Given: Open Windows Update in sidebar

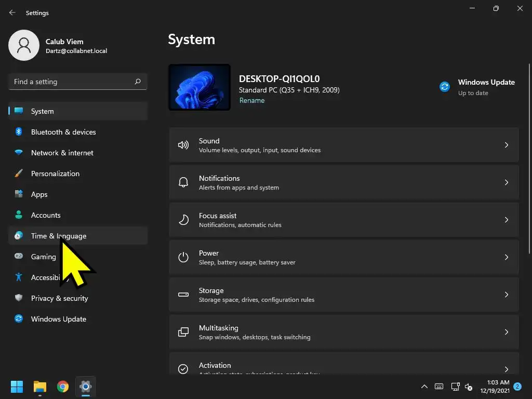Looking at the screenshot, I should coord(78,318).
